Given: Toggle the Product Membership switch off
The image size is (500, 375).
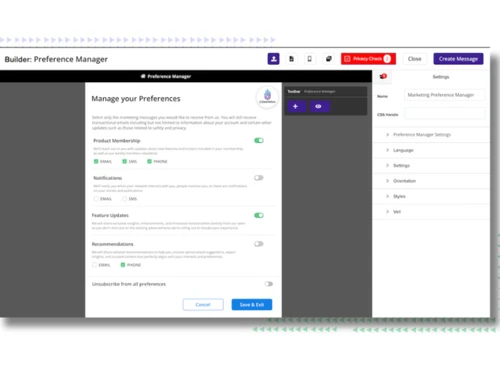Looking at the screenshot, I should tap(259, 140).
